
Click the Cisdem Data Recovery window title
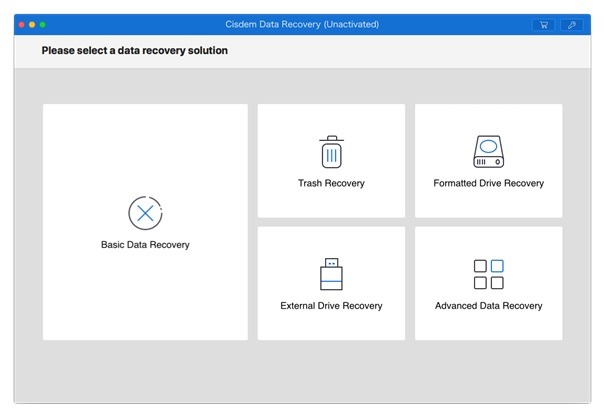point(303,23)
